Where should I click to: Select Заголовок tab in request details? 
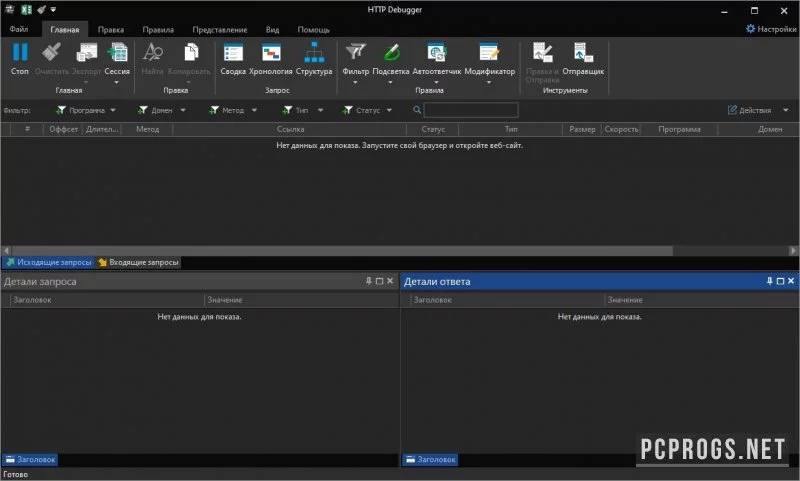coord(30,460)
